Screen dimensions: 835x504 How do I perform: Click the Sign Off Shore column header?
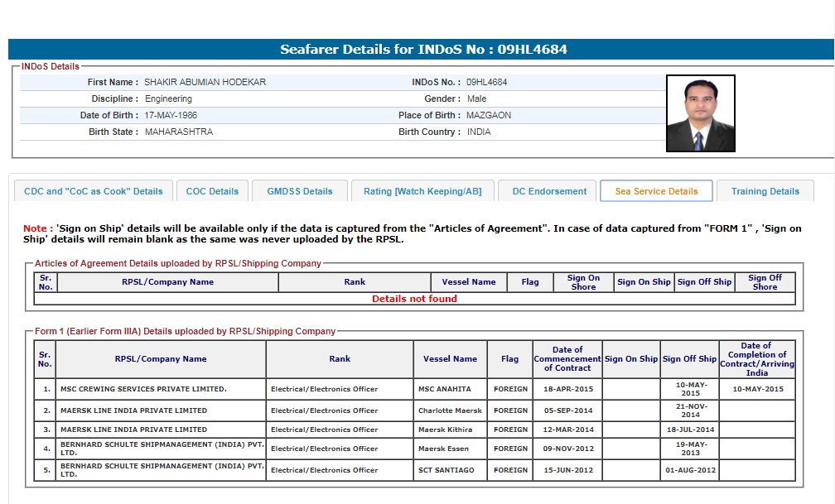pyautogui.click(x=764, y=282)
